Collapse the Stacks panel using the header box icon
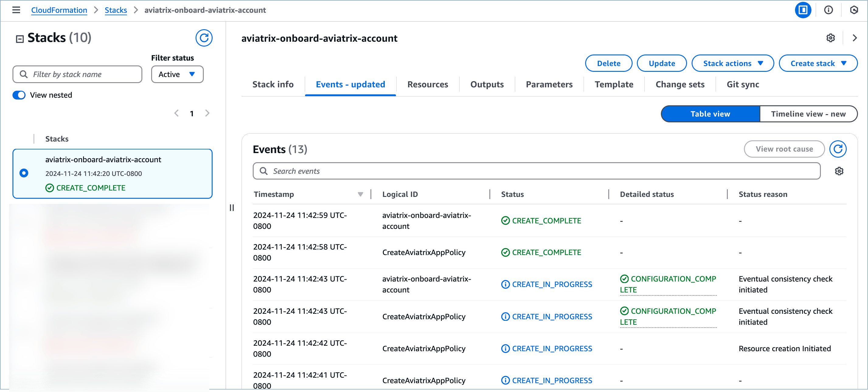The width and height of the screenshot is (868, 392). point(20,39)
